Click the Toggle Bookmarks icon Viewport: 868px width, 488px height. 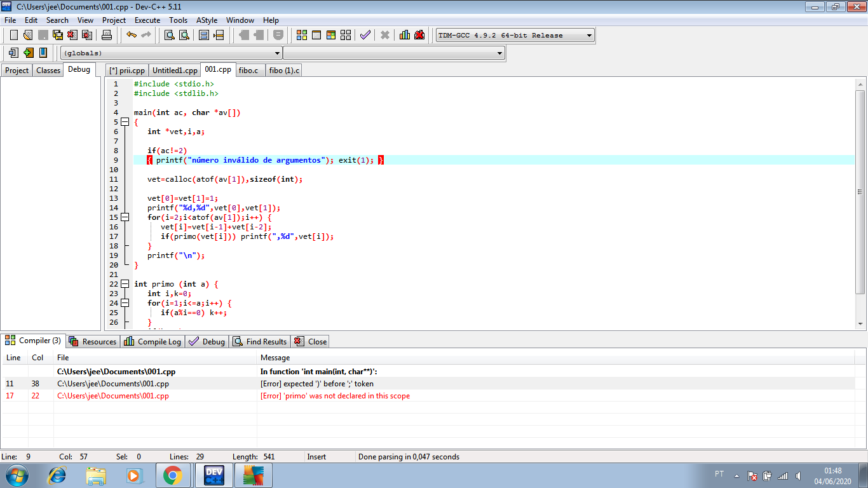point(28,53)
